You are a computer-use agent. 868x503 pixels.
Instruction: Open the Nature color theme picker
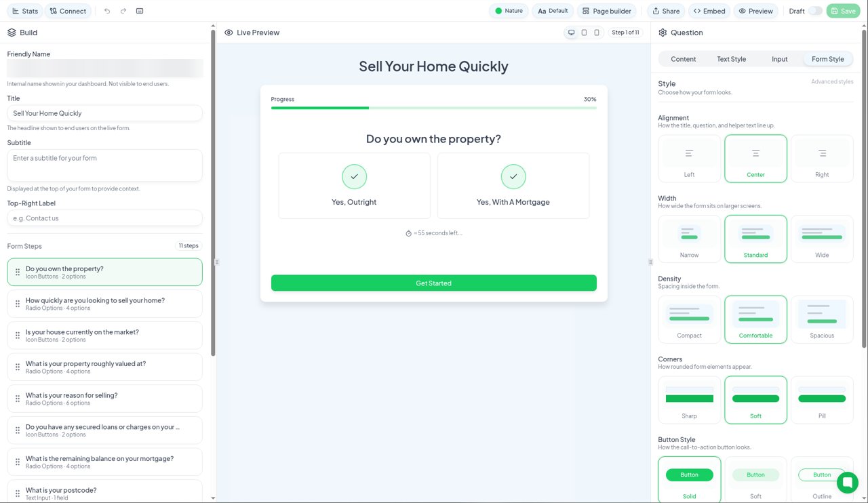click(509, 11)
